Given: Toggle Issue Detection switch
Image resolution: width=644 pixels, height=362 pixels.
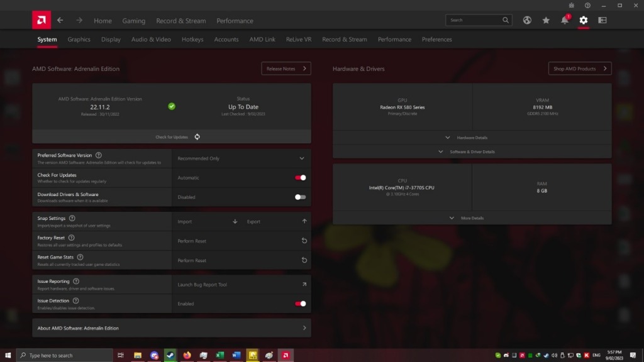Looking at the screenshot, I should [x=300, y=304].
